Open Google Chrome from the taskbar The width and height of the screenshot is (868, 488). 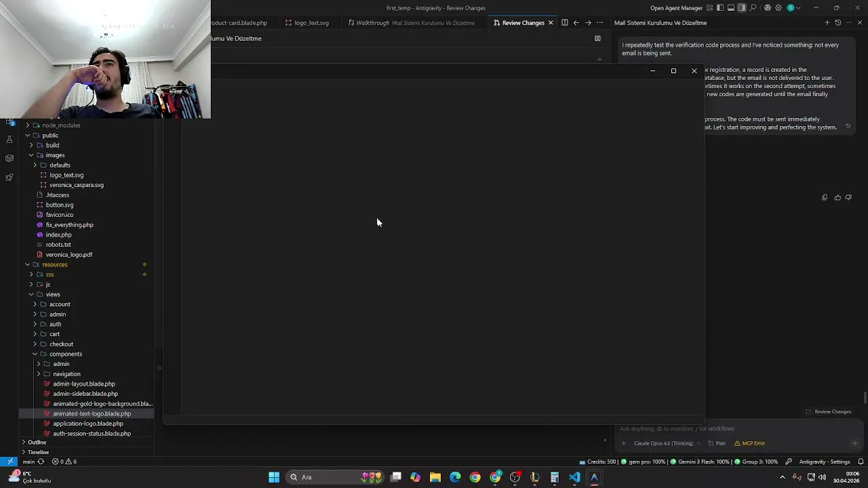[475, 477]
